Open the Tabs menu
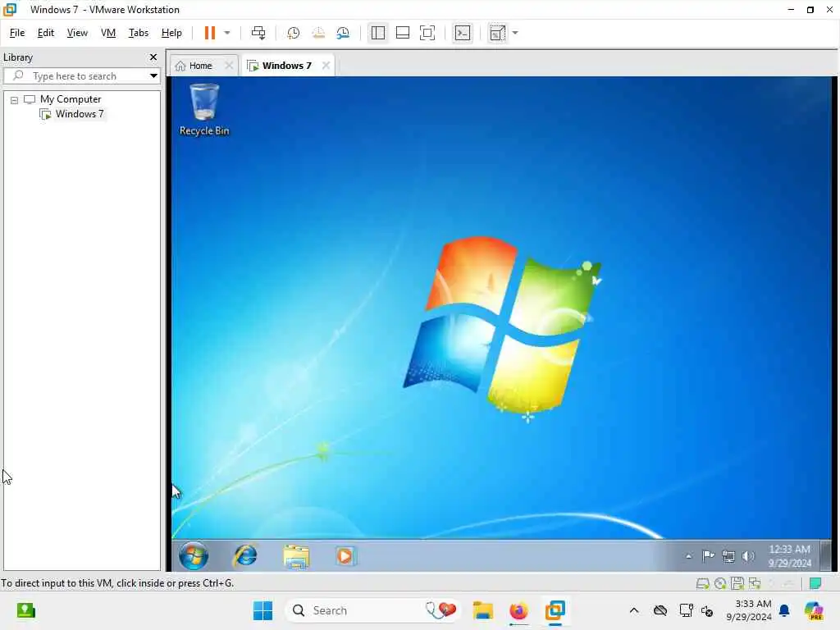The width and height of the screenshot is (840, 630). (x=138, y=33)
